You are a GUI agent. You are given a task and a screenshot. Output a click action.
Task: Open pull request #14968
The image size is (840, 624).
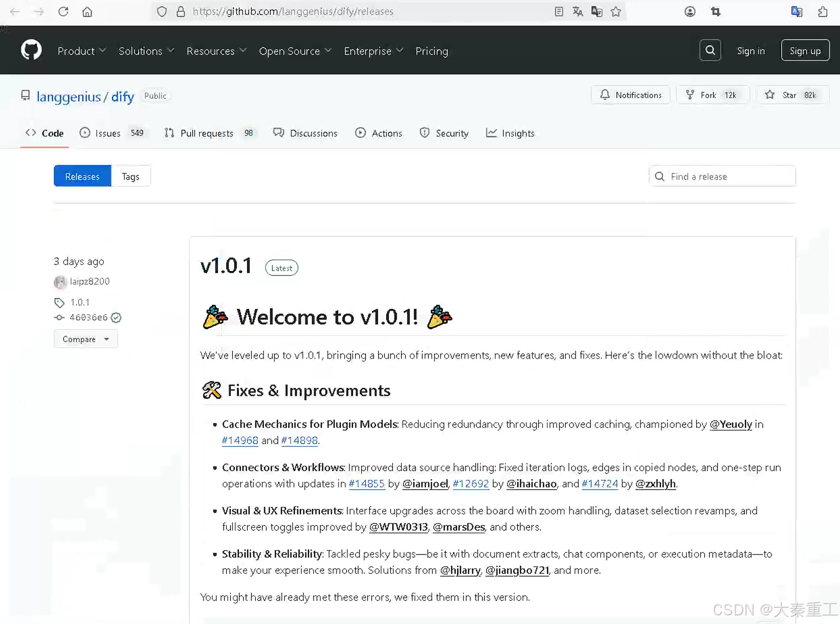tap(240, 440)
